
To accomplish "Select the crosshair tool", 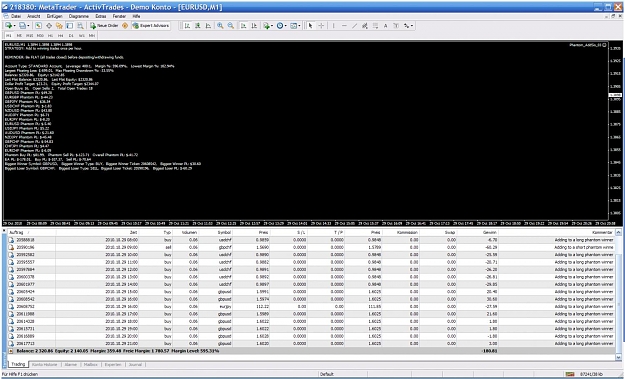I will pos(321,26).
